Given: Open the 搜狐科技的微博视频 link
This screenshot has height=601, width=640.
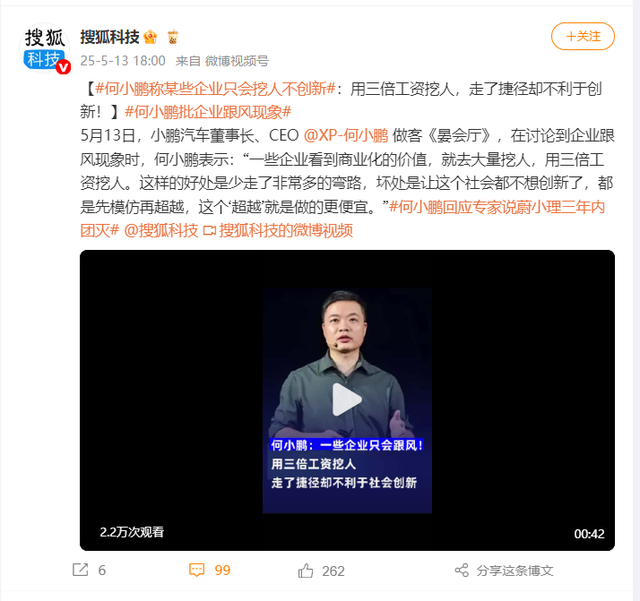Looking at the screenshot, I should click(x=278, y=231).
